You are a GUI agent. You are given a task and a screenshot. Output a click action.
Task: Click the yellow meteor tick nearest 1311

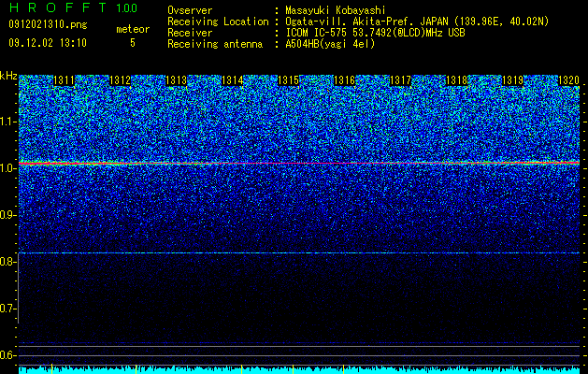pyautogui.click(x=51, y=368)
